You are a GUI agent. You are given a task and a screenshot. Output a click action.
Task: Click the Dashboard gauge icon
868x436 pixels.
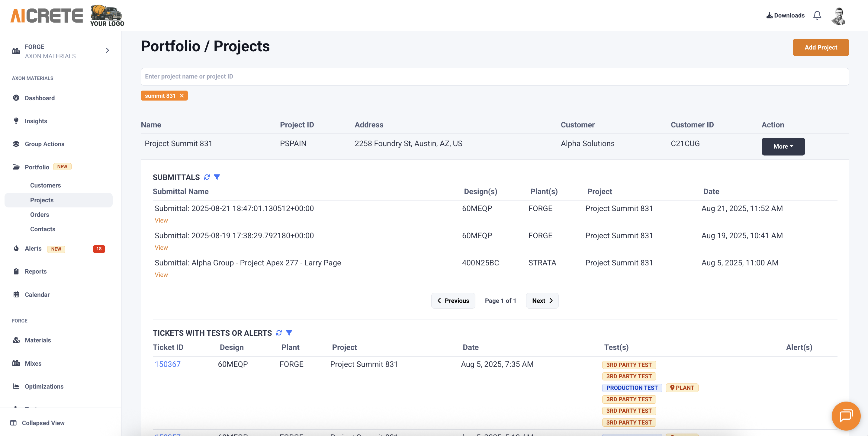(x=16, y=98)
